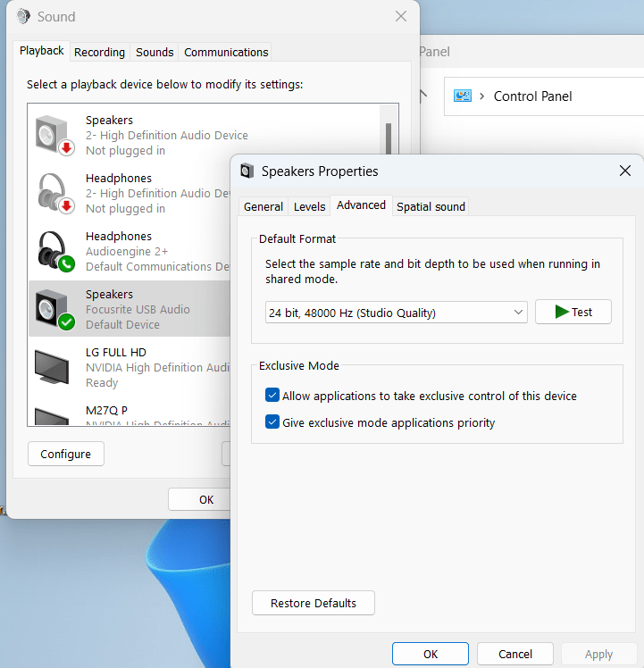The image size is (644, 668).
Task: Select the Focusrite USB Audio speaker icon
Action: pyautogui.click(x=55, y=309)
